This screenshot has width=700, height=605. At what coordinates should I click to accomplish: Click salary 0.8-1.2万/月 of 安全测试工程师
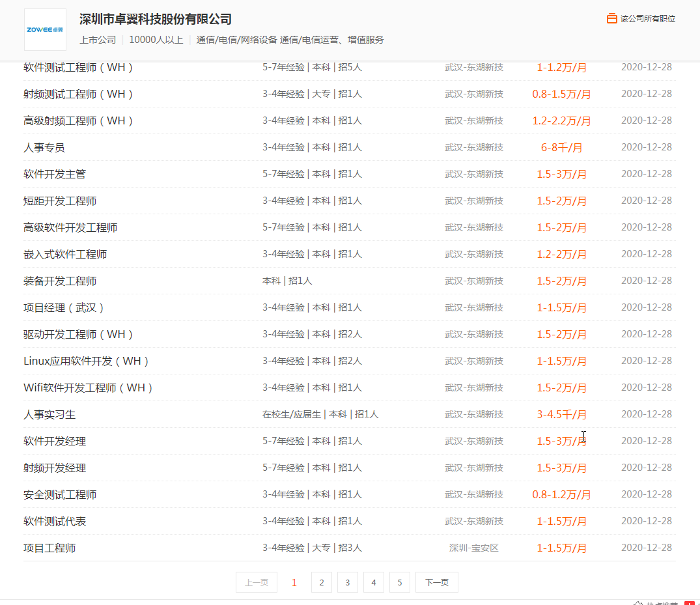[x=561, y=495]
